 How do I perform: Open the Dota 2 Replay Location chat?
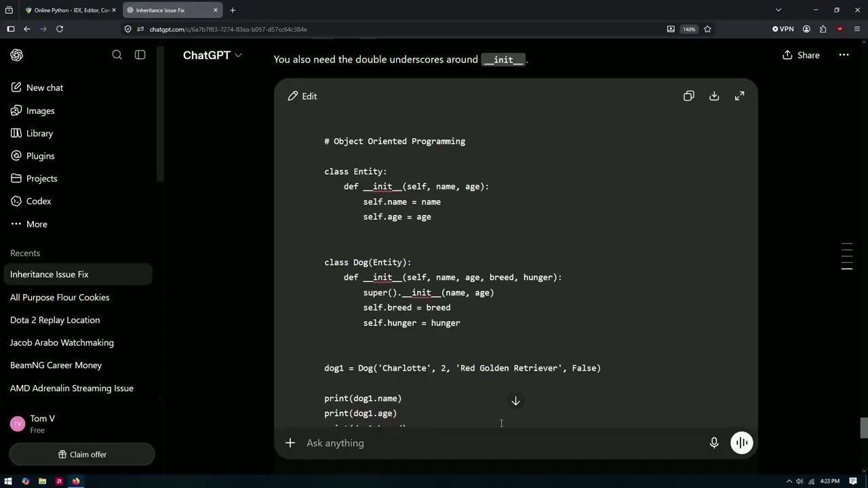coord(78,320)
